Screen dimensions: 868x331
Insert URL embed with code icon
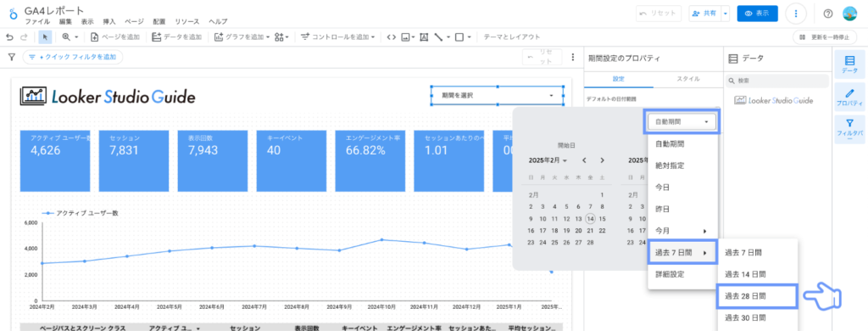click(x=391, y=37)
